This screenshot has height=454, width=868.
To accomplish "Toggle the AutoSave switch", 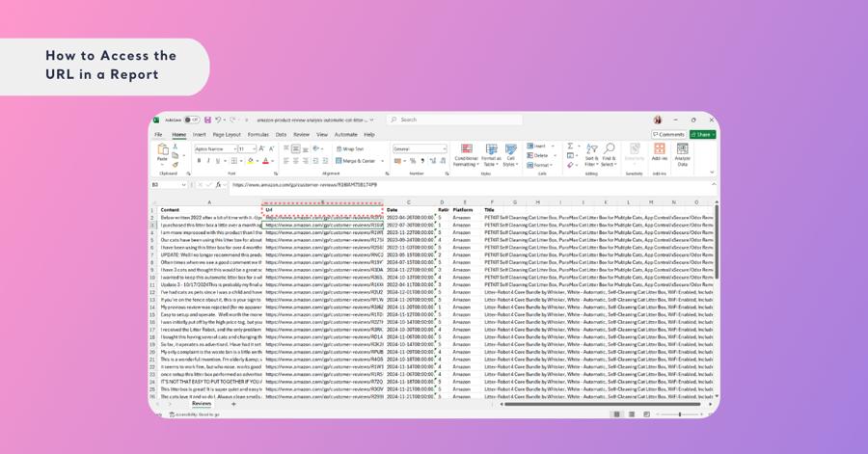I will [x=192, y=120].
